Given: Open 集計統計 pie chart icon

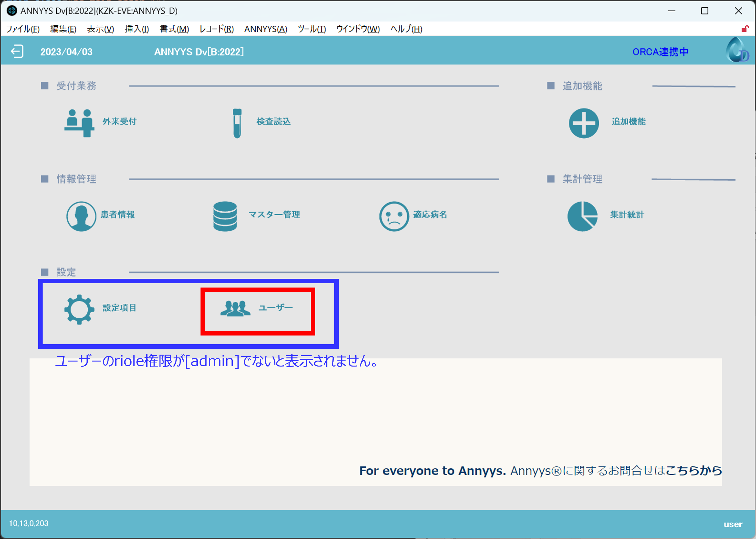Looking at the screenshot, I should point(582,216).
